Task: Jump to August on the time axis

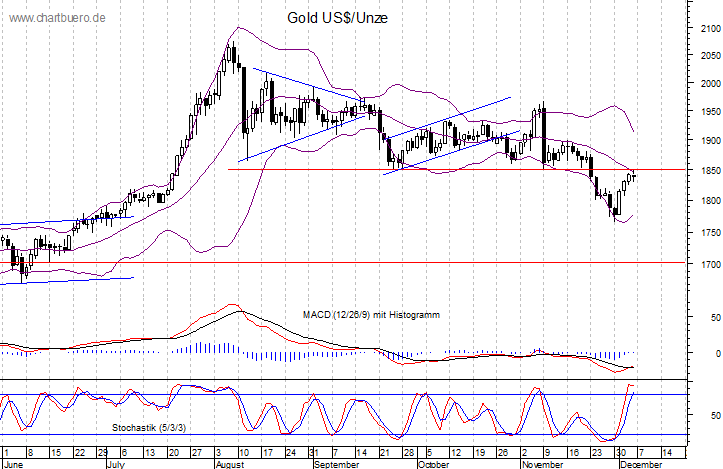Action: pos(229,464)
